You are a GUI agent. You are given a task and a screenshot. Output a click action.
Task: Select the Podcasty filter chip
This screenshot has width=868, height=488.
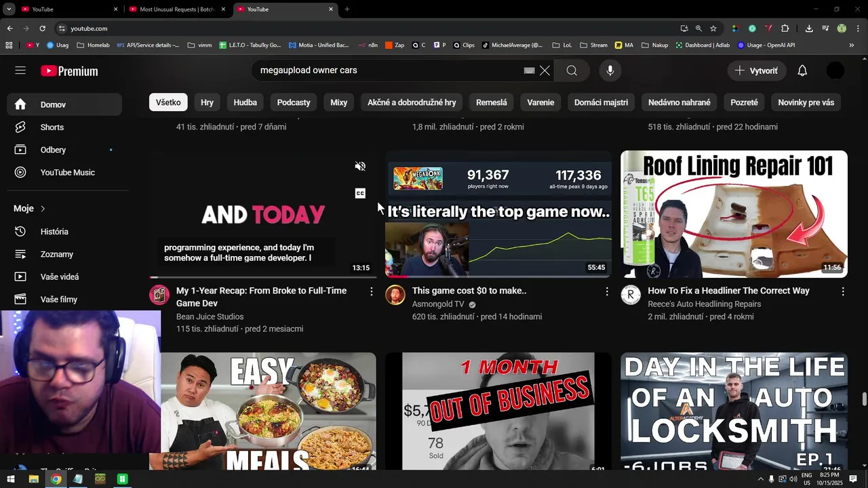(x=294, y=102)
